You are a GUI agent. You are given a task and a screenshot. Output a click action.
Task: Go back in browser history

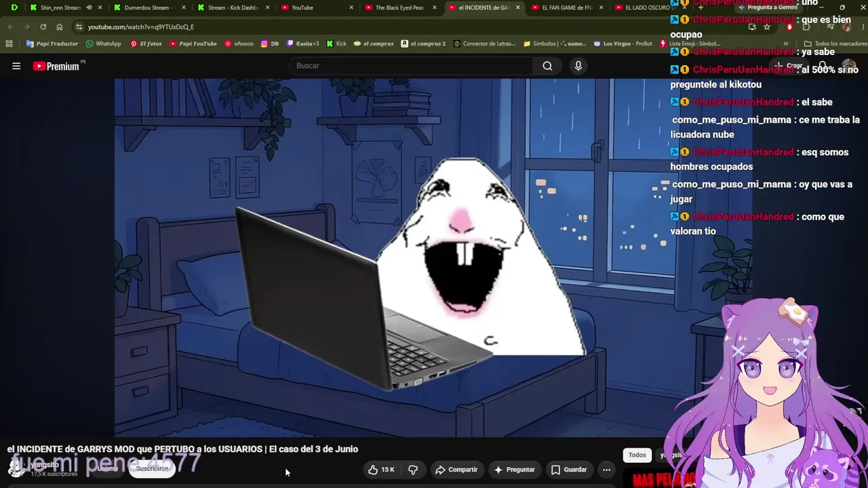point(10,26)
